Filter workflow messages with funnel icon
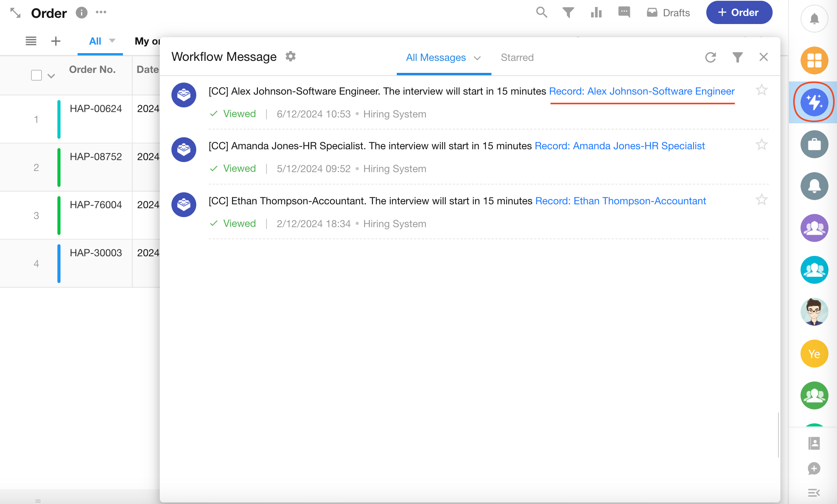The width and height of the screenshot is (837, 504). click(x=737, y=57)
